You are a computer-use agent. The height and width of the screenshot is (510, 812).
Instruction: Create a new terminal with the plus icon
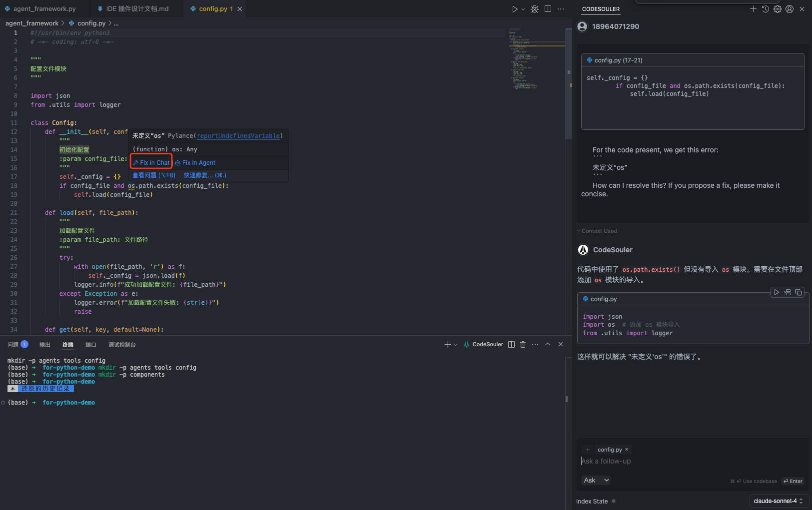448,345
